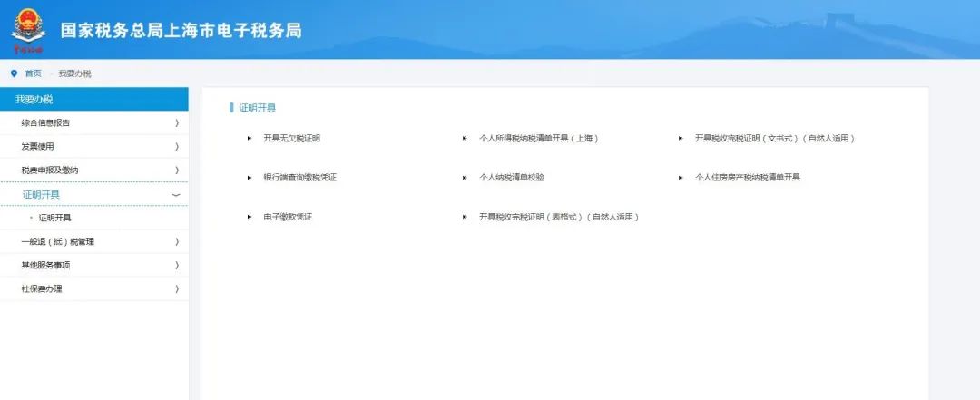The width and height of the screenshot is (980, 400).
Task: Open 电子缴款凭证 link
Action: pyautogui.click(x=288, y=217)
